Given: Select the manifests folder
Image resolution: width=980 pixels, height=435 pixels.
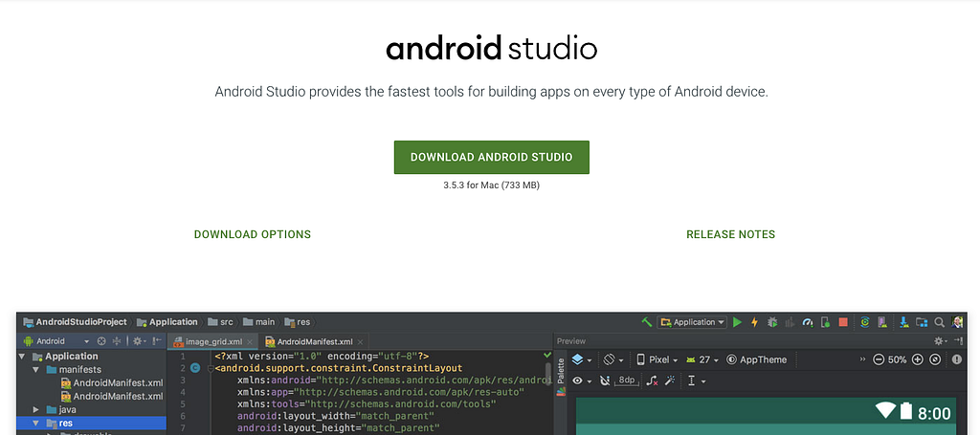Looking at the screenshot, I should [74, 369].
